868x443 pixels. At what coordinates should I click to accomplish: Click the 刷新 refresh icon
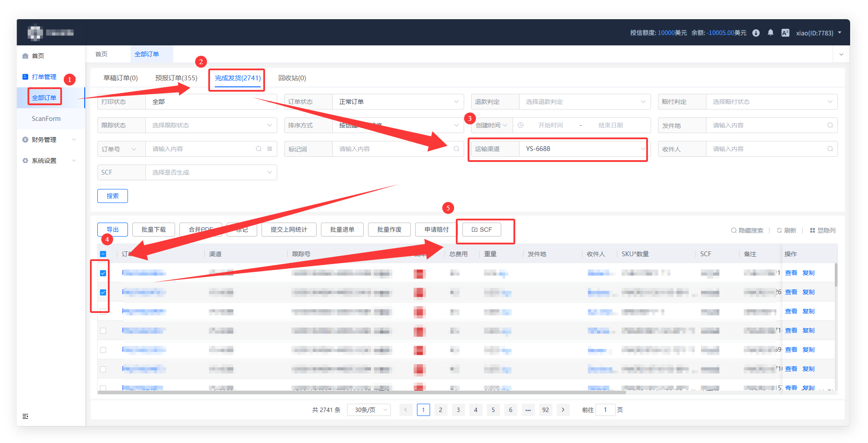coord(779,230)
